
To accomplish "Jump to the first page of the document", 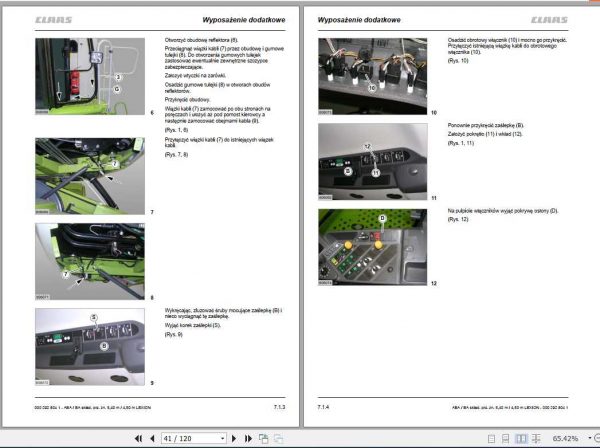I will click(x=137, y=438).
